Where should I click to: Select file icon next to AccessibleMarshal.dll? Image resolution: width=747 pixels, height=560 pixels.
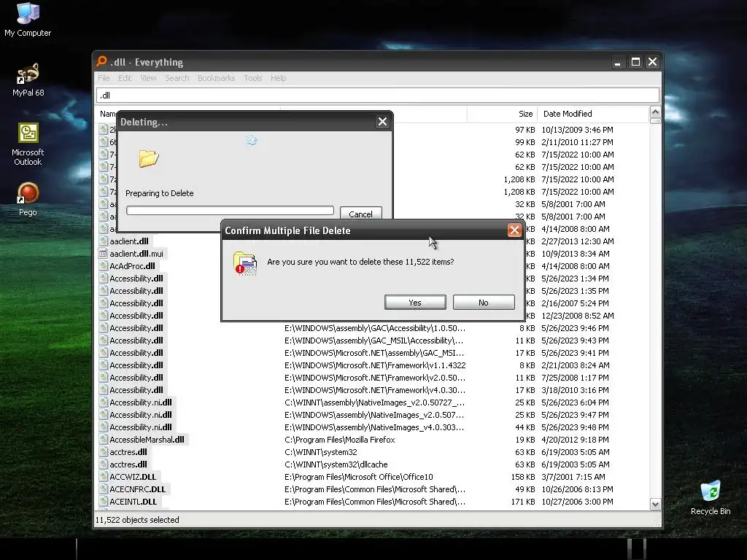click(x=103, y=440)
